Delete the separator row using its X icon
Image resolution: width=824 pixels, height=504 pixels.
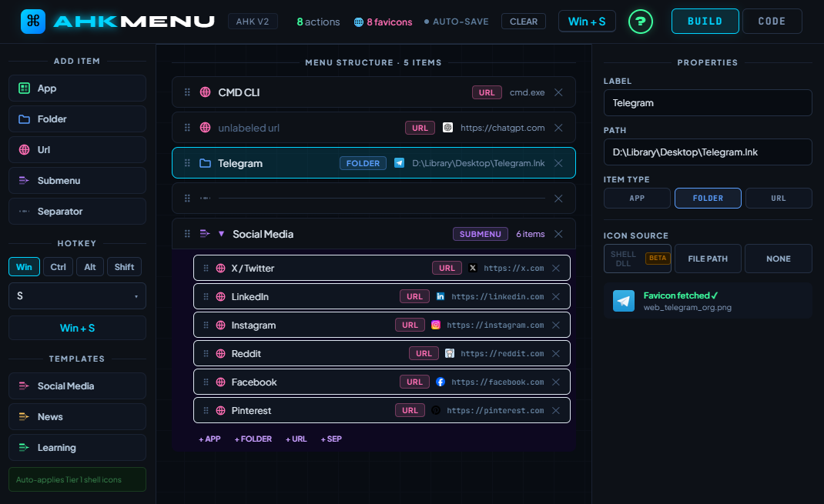click(558, 199)
